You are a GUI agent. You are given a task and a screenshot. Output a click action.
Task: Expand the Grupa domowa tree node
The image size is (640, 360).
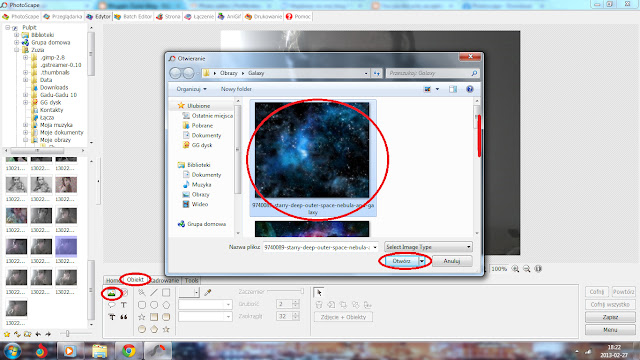[17, 42]
